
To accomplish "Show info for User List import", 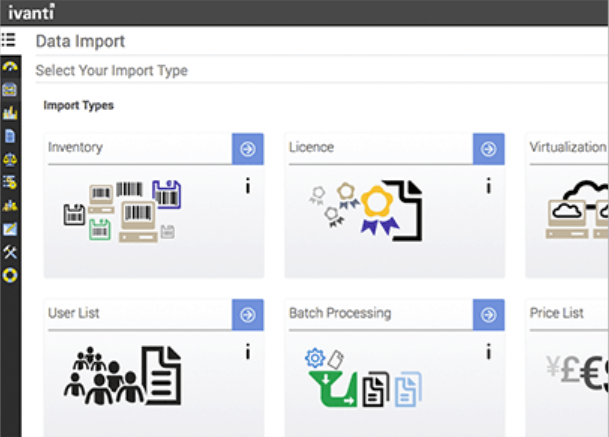I will [x=247, y=351].
